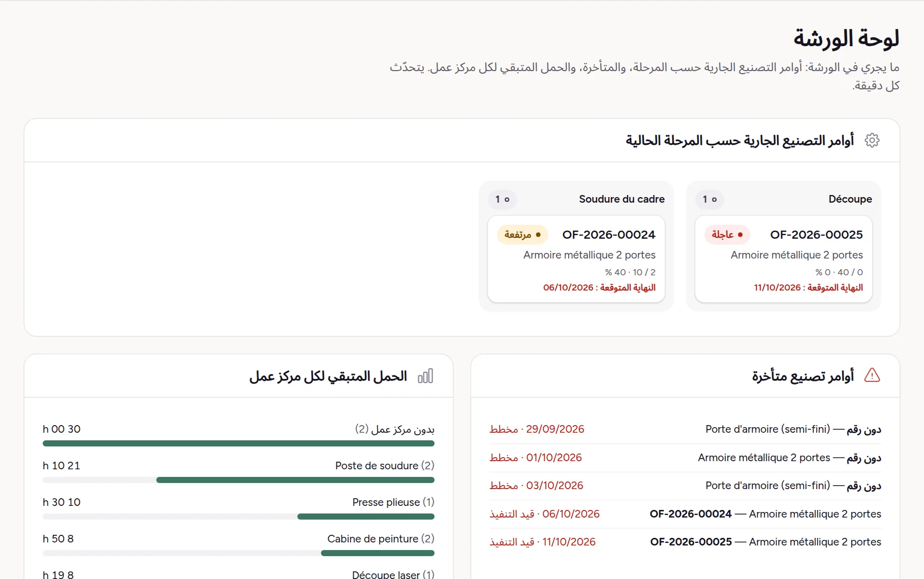The width and height of the screenshot is (924, 579).
Task: Click the 21 h 10 load value
Action: [x=61, y=466]
